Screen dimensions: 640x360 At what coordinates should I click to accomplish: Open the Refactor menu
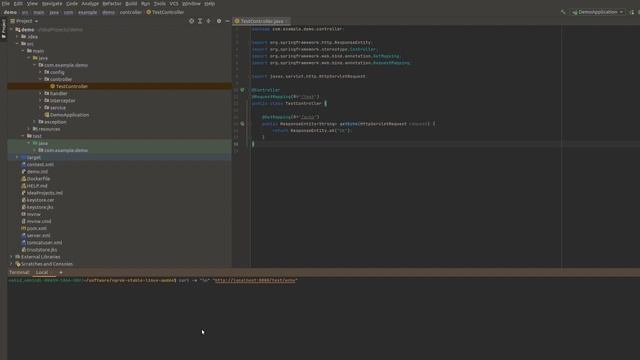tap(112, 4)
